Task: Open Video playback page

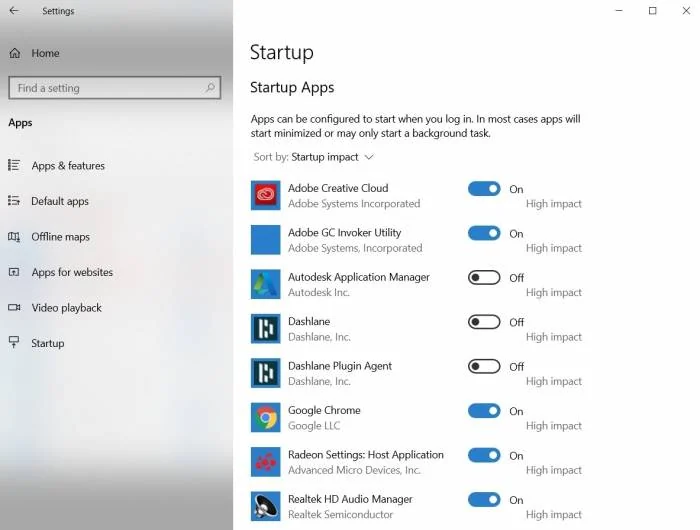Action: pyautogui.click(x=67, y=308)
